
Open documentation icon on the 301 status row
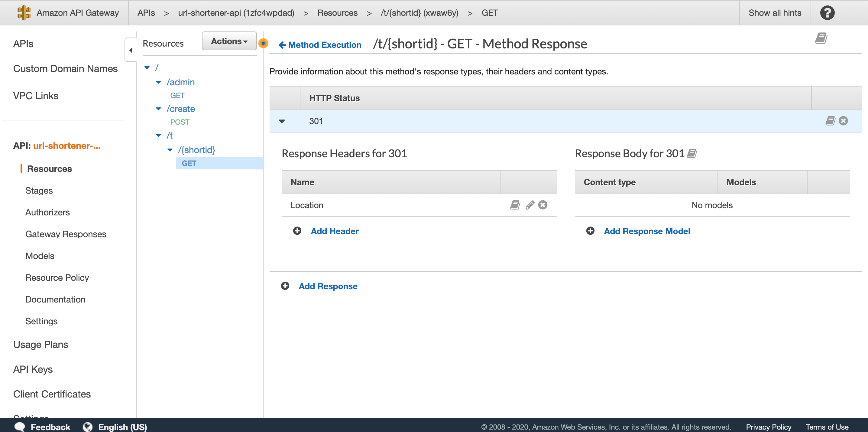(830, 121)
